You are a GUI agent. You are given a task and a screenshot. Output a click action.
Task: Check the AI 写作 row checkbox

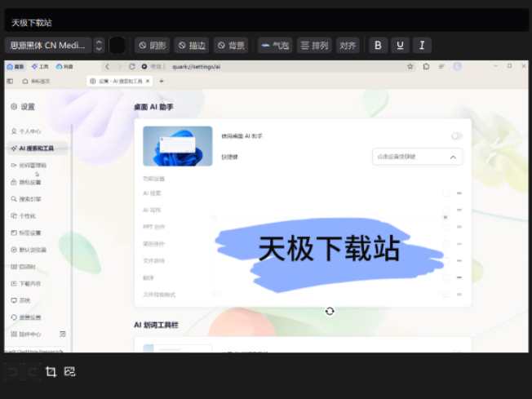pyautogui.click(x=446, y=210)
